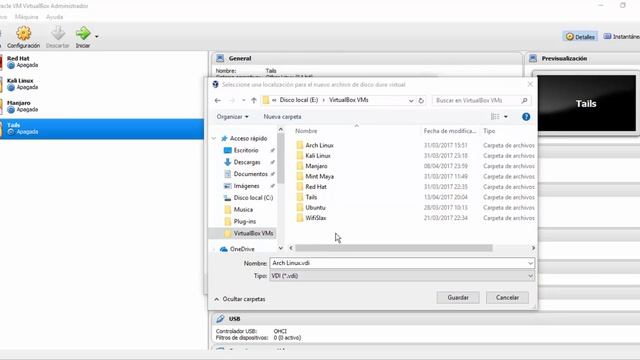
Task: Click the Cancelar button
Action: 507,298
